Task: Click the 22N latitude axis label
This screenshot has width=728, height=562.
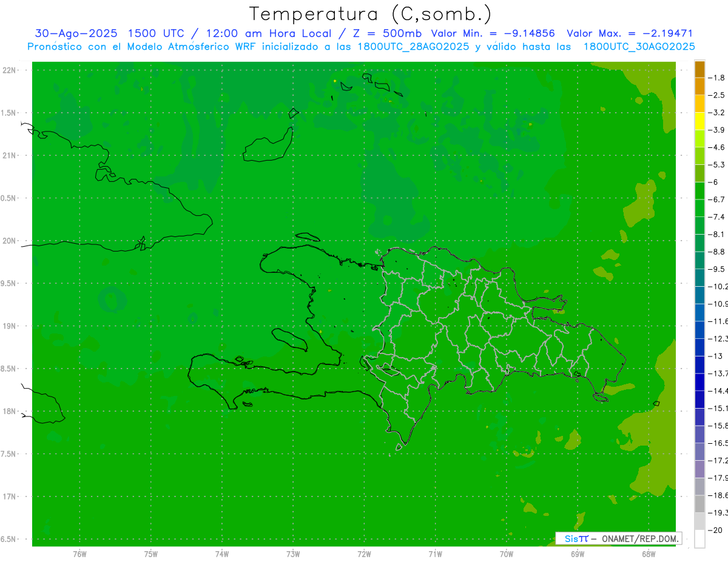Action: (x=10, y=70)
